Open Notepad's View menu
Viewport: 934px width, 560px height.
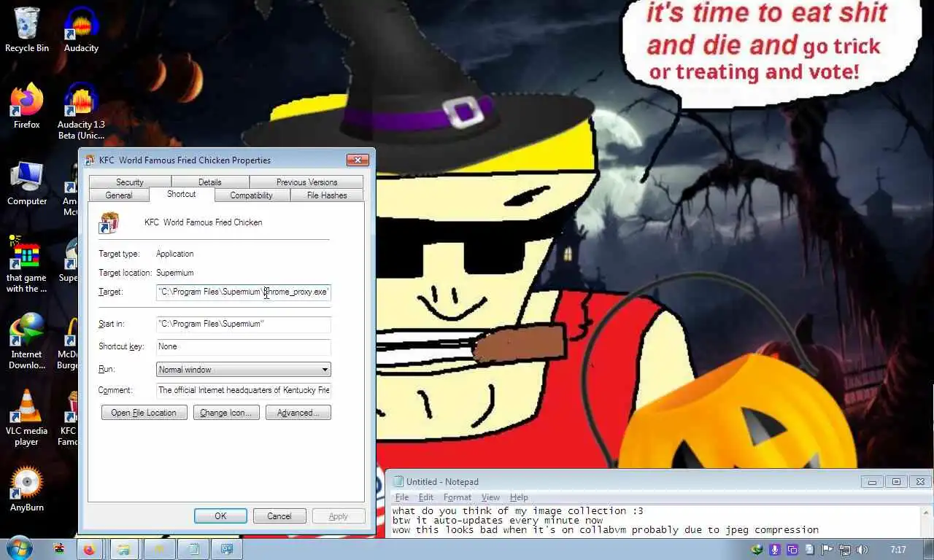pyautogui.click(x=490, y=497)
